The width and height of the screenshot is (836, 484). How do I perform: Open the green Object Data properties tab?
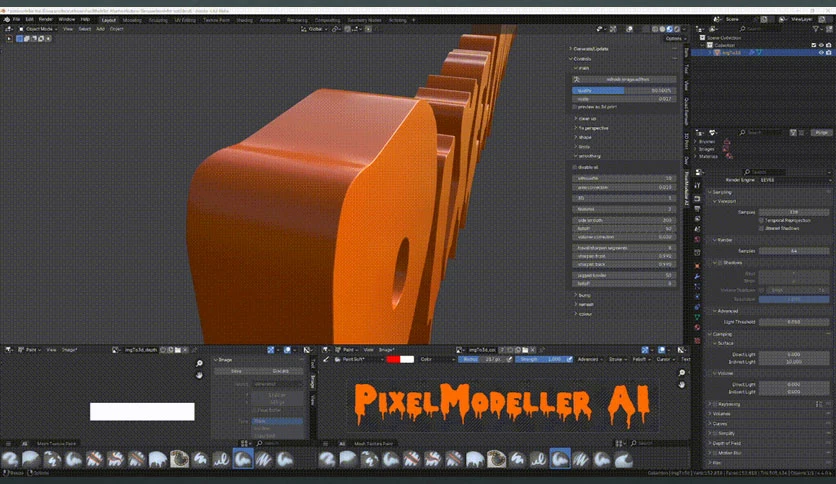coord(697,317)
